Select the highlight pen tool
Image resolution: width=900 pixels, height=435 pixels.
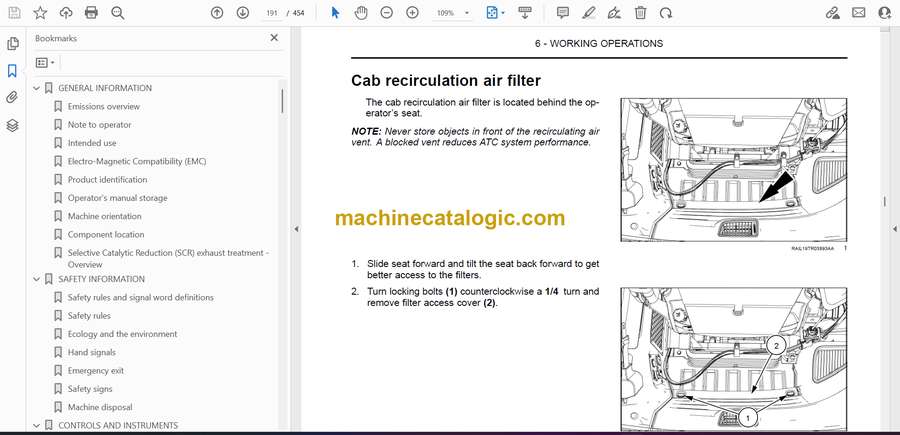click(x=588, y=13)
